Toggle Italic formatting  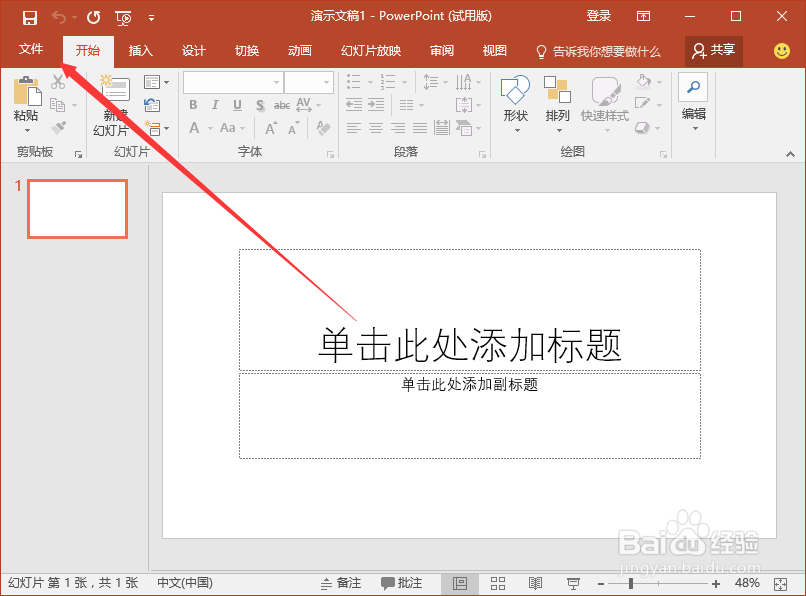point(215,105)
